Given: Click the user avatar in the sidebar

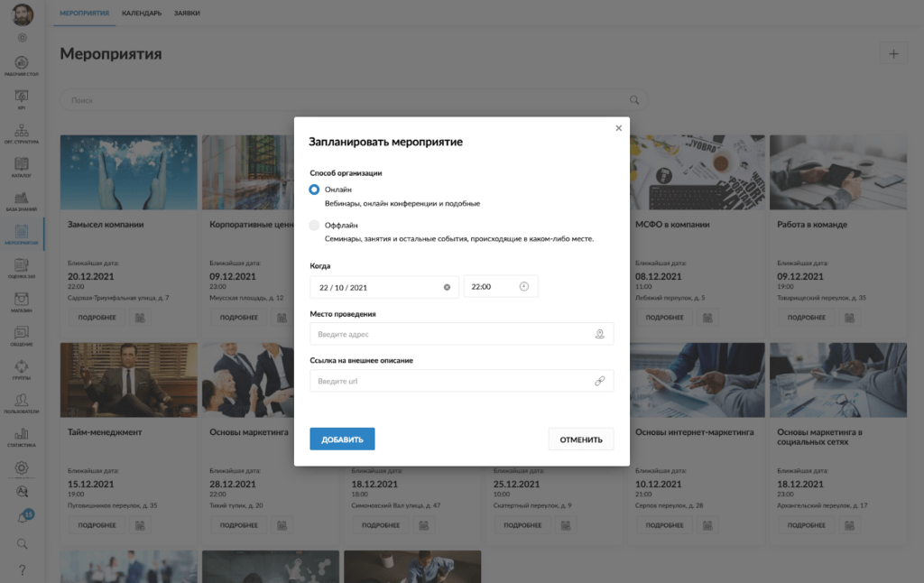Looking at the screenshot, I should pyautogui.click(x=23, y=14).
